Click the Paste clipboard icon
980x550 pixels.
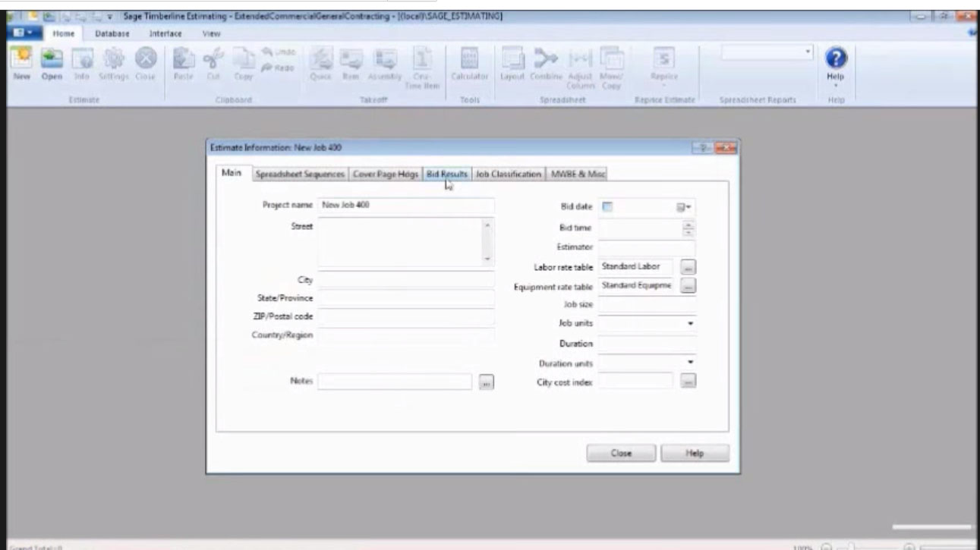184,59
